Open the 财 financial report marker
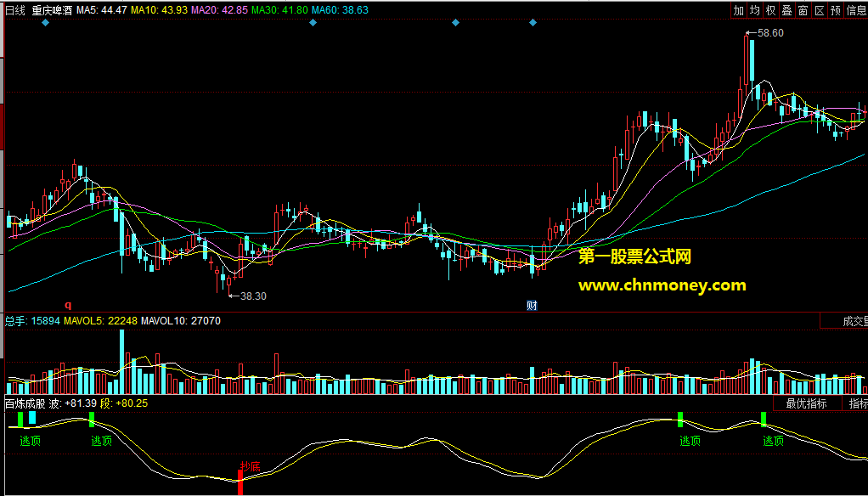This screenshot has height=496, width=868. click(532, 305)
